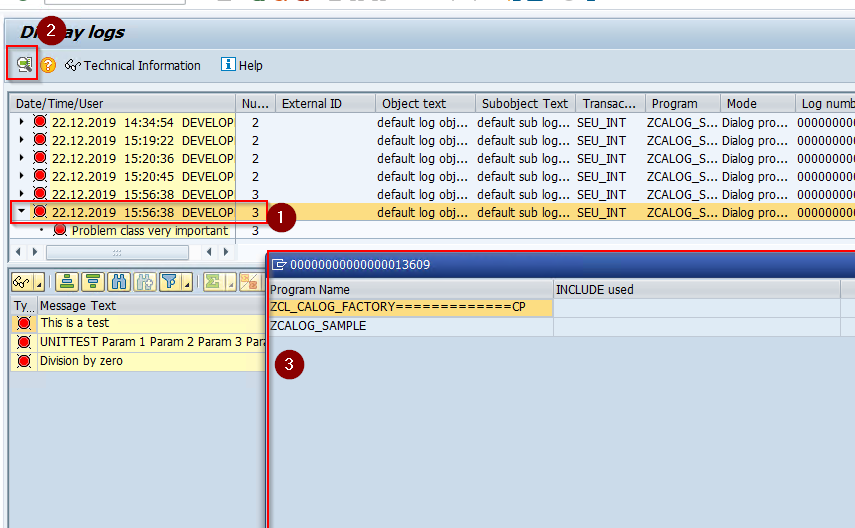Open Technical Information
Screen dimensions: 855x528
133,65
